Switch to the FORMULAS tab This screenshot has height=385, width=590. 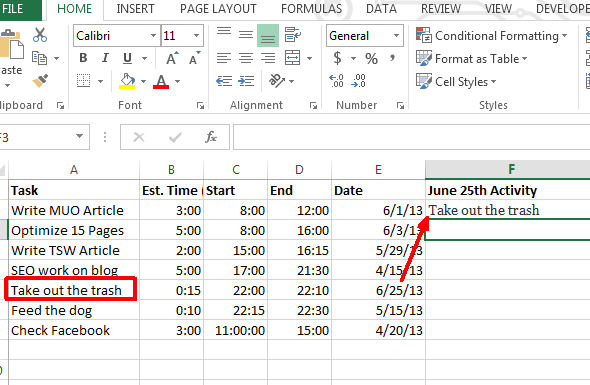(x=311, y=9)
